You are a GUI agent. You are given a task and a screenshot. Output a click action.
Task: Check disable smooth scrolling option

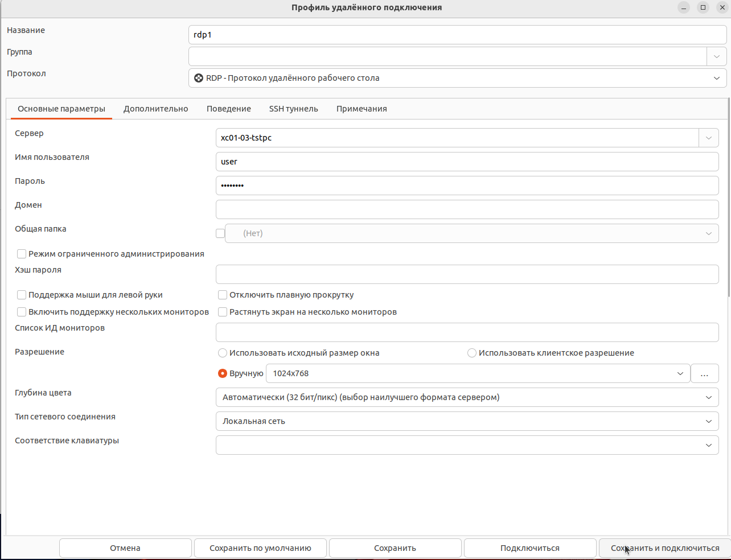223,295
